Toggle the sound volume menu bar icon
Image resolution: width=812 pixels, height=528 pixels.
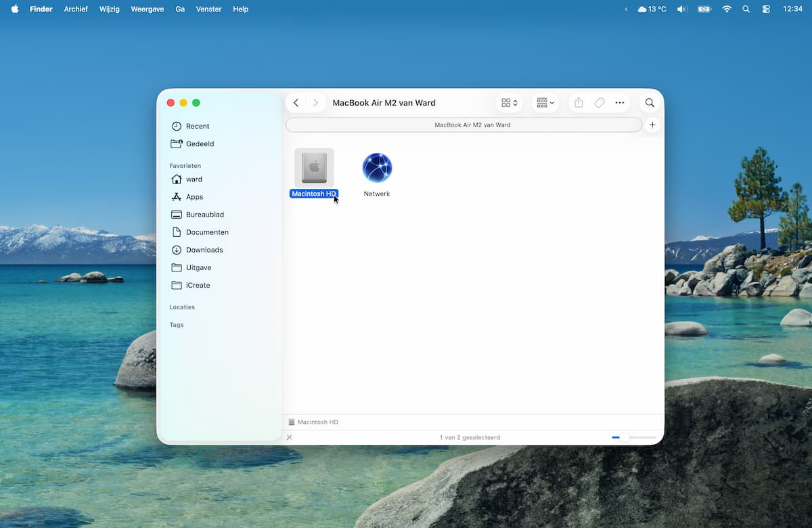(682, 9)
